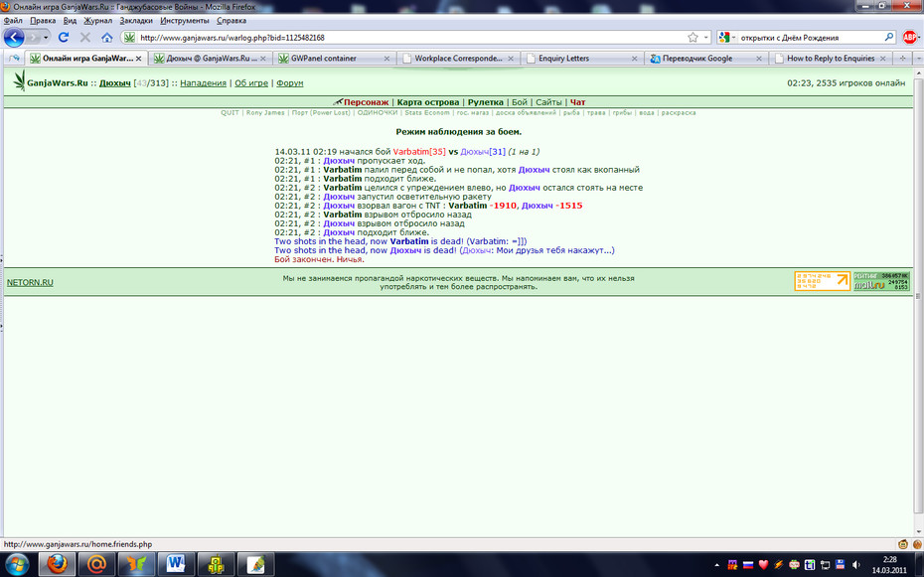Close the Enquiry Letters tab
This screenshot has width=924, height=577.
coord(634,59)
